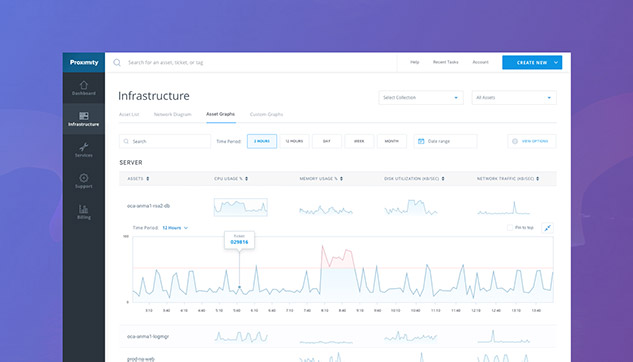Select the 2 Hours time period
Image resolution: width=633 pixels, height=362 pixels.
pos(262,141)
